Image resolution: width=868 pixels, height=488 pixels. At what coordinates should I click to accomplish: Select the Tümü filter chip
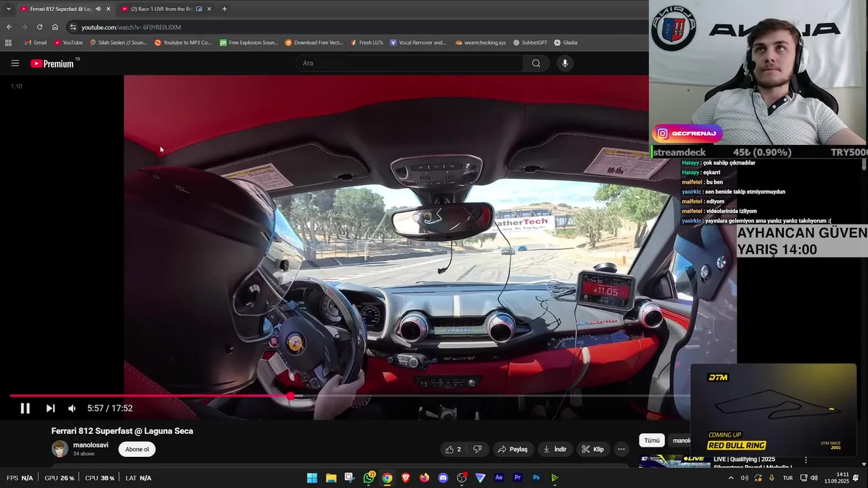pyautogui.click(x=652, y=441)
